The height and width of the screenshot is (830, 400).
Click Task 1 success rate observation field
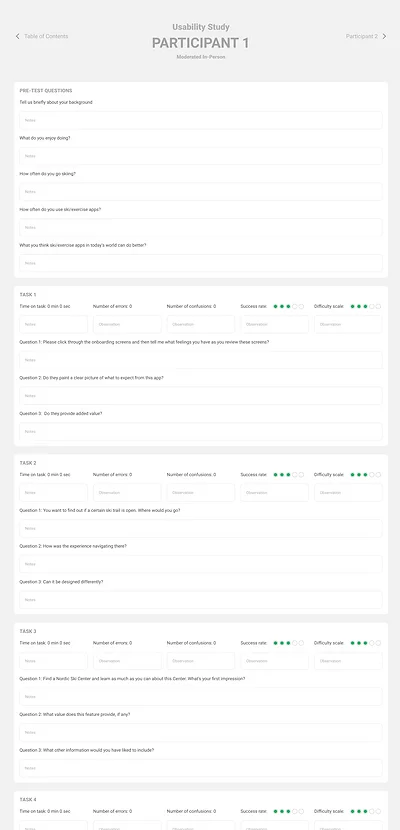pos(275,324)
